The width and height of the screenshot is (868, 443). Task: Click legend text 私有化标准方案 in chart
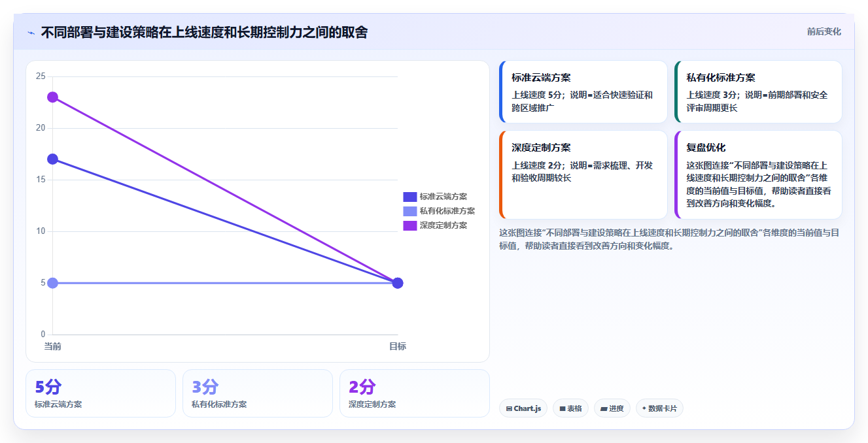tap(447, 211)
